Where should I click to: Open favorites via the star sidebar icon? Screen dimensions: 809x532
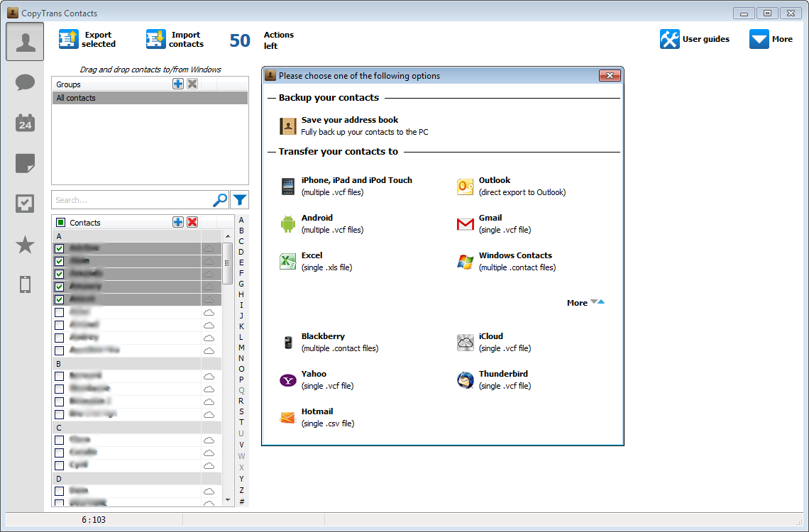(24, 244)
